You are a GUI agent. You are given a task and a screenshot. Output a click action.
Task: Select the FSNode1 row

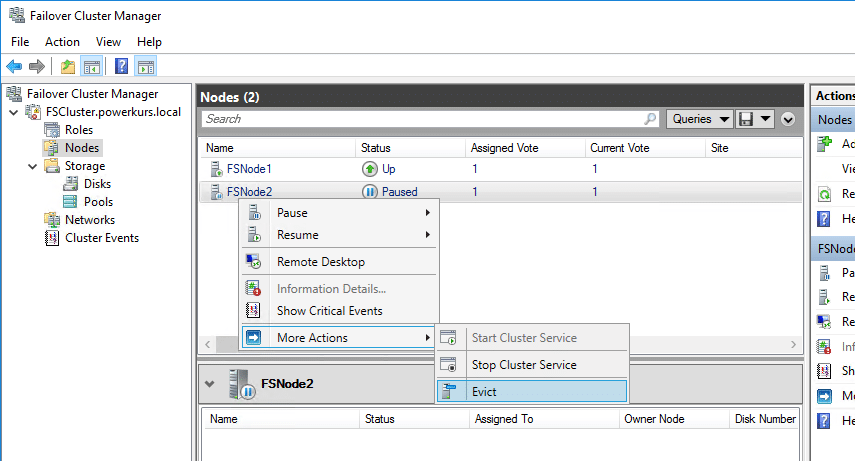pos(501,169)
